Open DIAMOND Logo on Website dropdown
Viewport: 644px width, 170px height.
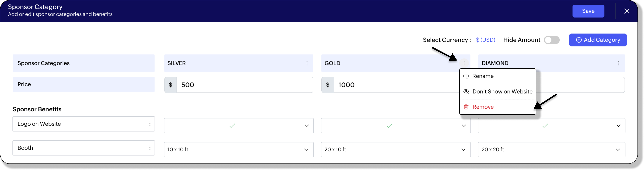[x=618, y=126]
